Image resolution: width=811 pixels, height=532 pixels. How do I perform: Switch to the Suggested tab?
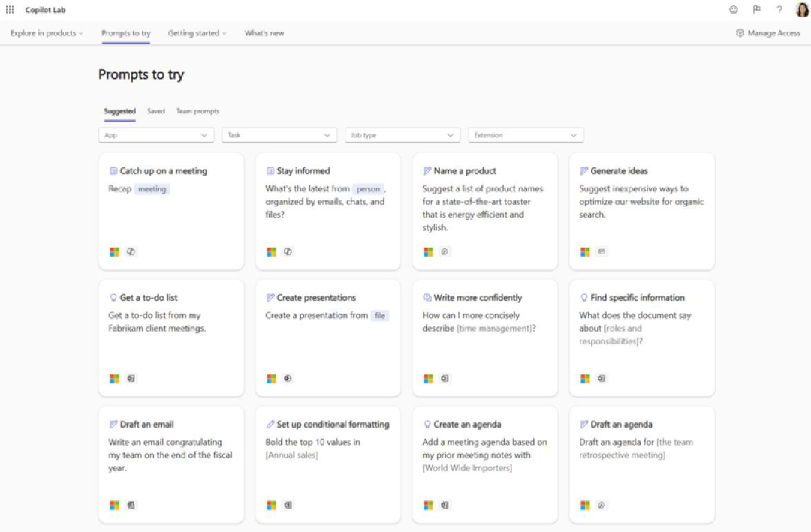[119, 110]
